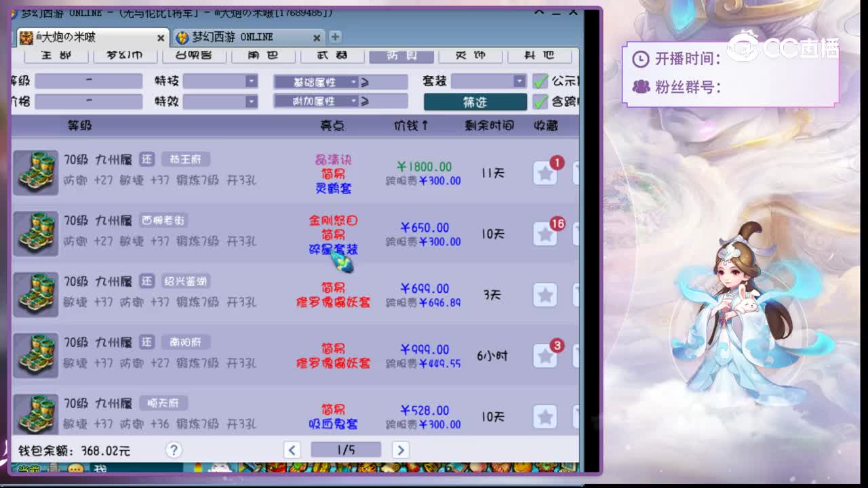This screenshot has width=868, height=488.
Task: Click the 价格 range input field
Action: point(89,102)
